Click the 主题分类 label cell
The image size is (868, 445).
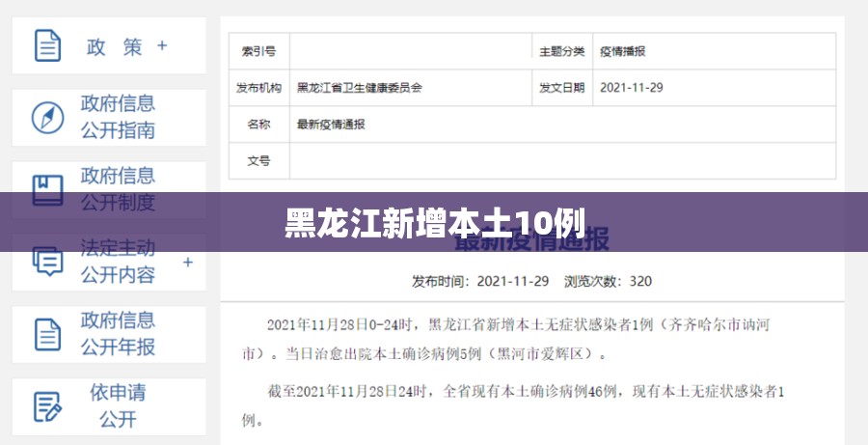(562, 51)
